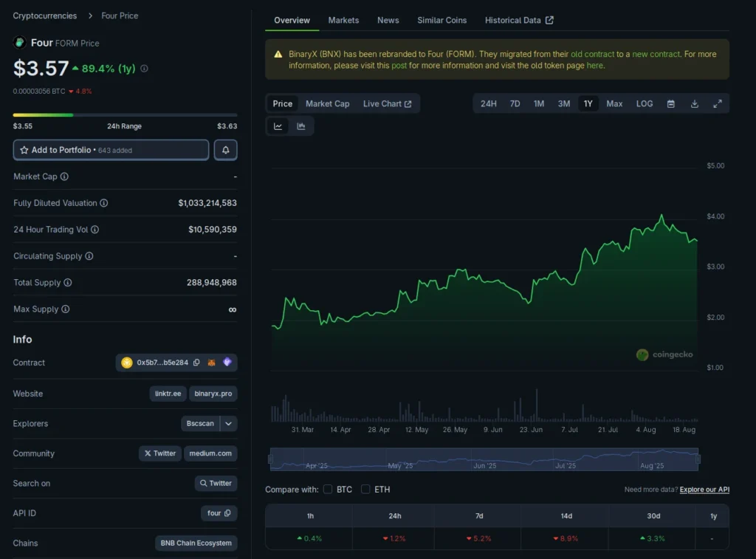The image size is (756, 559).
Task: Select the 1Y time range
Action: pos(588,103)
